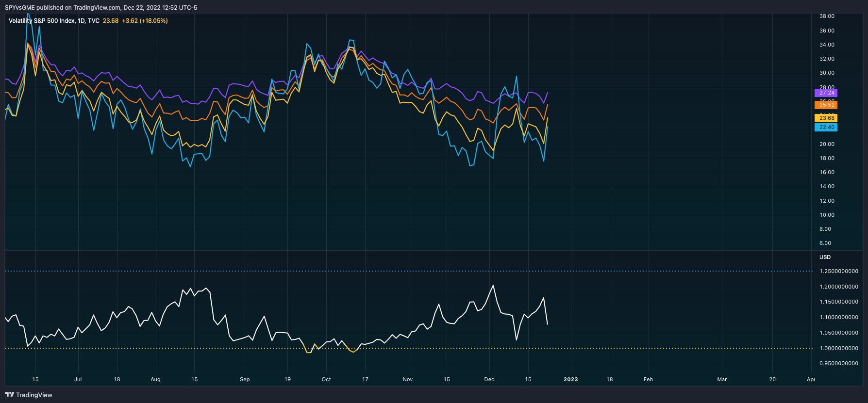Viewport: 868px width, 403px height.
Task: Click the Nov label on time axis
Action: tap(408, 379)
